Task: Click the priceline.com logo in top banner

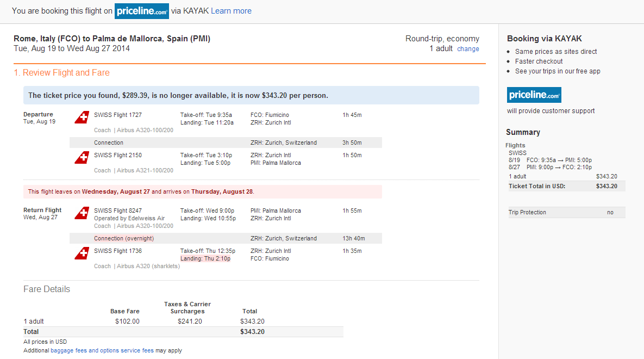Action: tap(142, 11)
